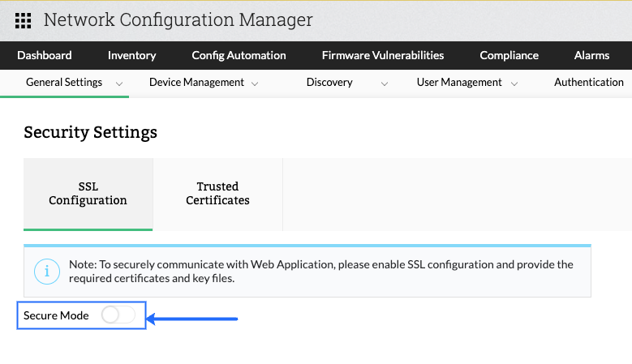
Task: Click the General Settings label
Action: click(64, 82)
